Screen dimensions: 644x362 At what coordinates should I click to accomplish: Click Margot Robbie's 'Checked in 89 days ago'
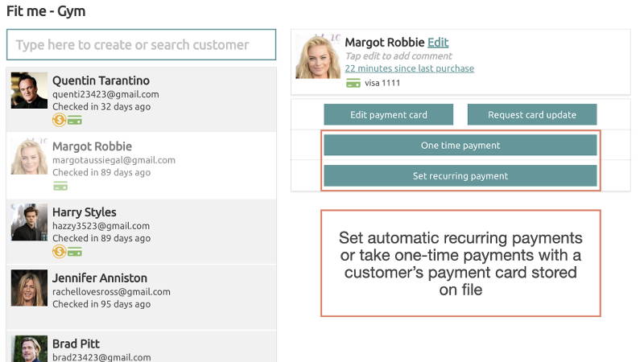(x=101, y=172)
